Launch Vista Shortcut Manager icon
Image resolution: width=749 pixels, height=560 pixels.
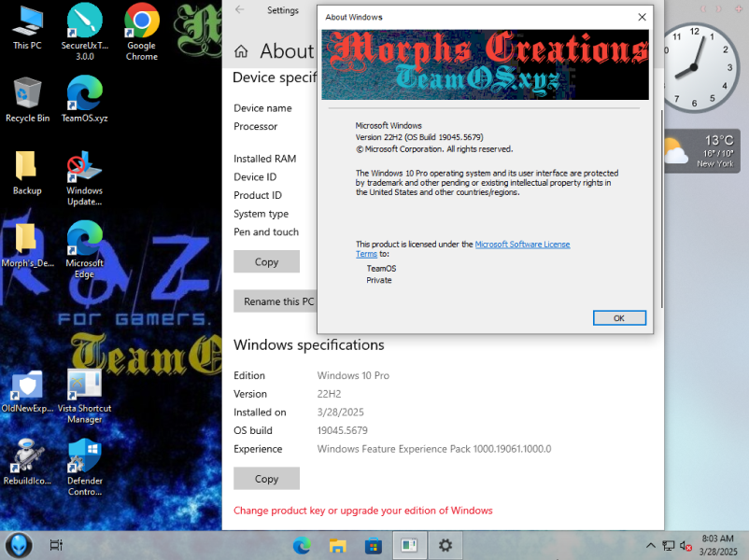[85, 397]
